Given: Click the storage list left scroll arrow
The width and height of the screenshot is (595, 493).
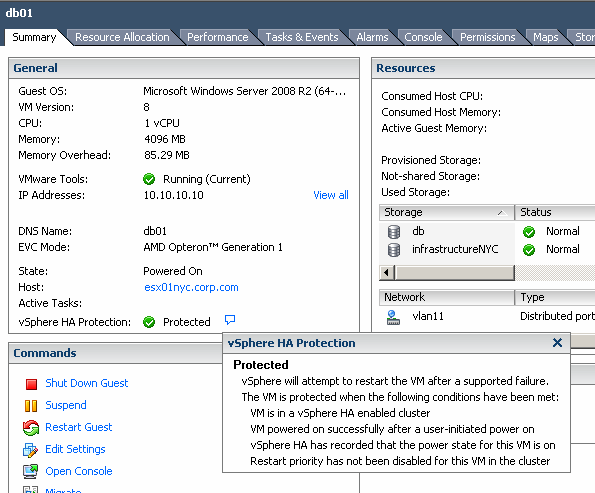Looking at the screenshot, I should tap(386, 273).
